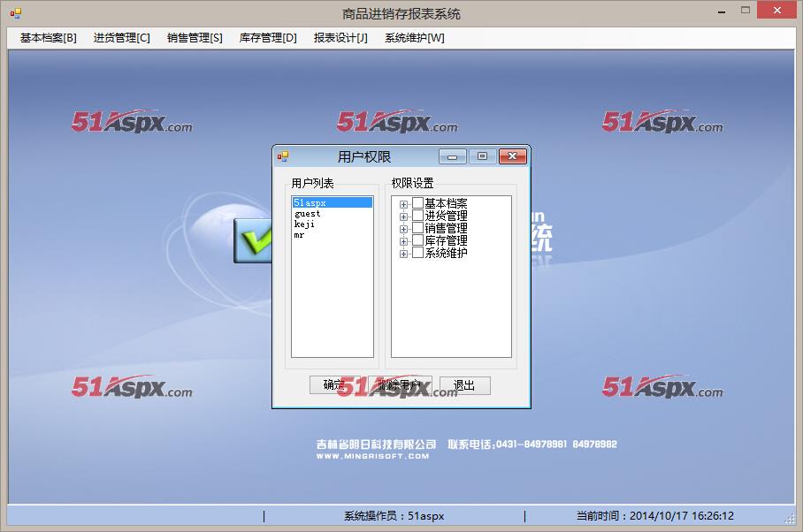Click the 用户权限 dialog title icon
803x532 pixels.
pos(283,156)
